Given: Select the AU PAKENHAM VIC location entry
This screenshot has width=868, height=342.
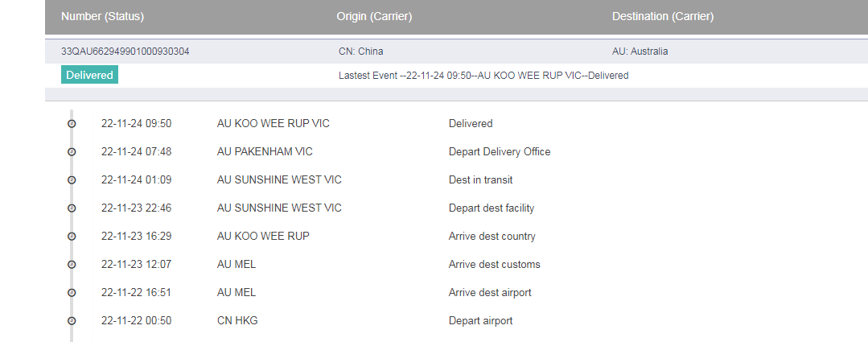Looking at the screenshot, I should tap(265, 152).
